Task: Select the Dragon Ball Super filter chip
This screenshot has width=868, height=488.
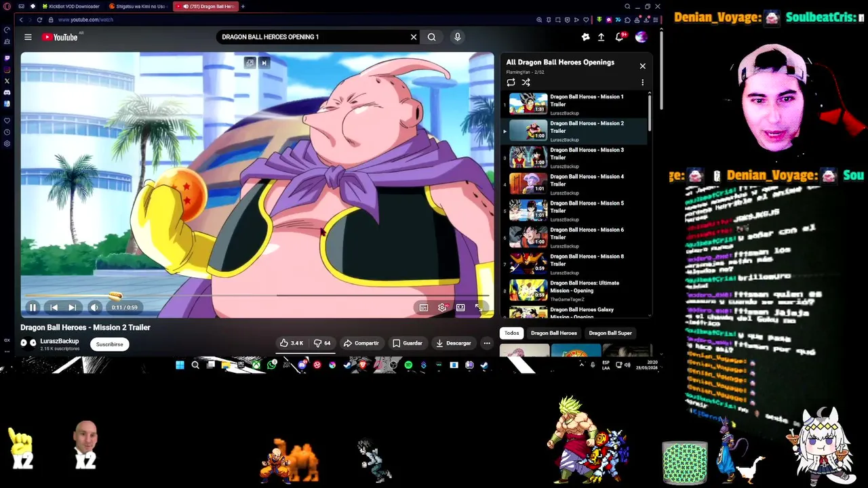Action: click(x=610, y=333)
